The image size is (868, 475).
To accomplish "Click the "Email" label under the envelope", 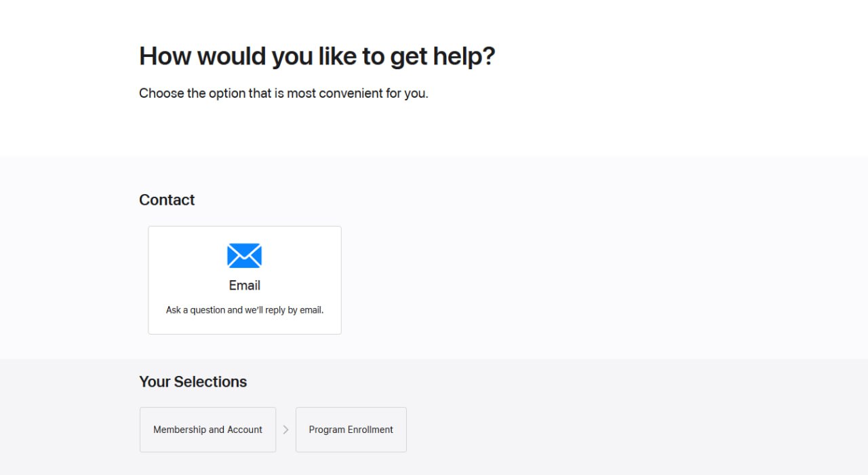I will point(245,286).
